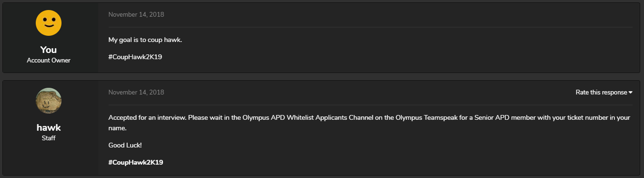Open the profile named You
Screen dimensions: 644x178
tap(49, 50)
